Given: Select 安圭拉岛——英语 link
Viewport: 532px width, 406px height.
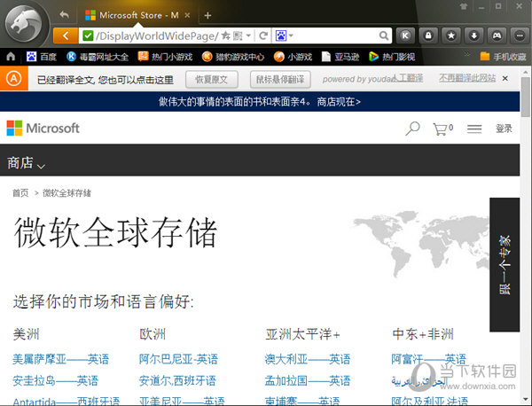Looking at the screenshot, I should tap(55, 380).
